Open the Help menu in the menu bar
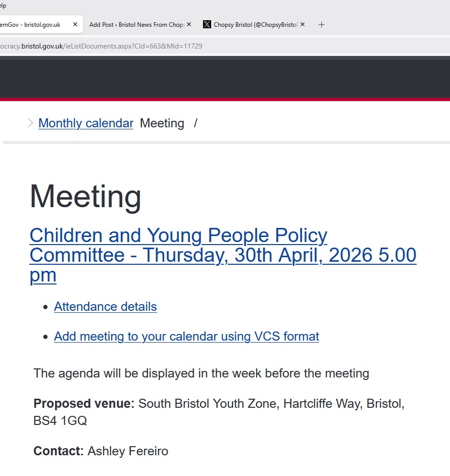450x476 pixels. point(3,6)
